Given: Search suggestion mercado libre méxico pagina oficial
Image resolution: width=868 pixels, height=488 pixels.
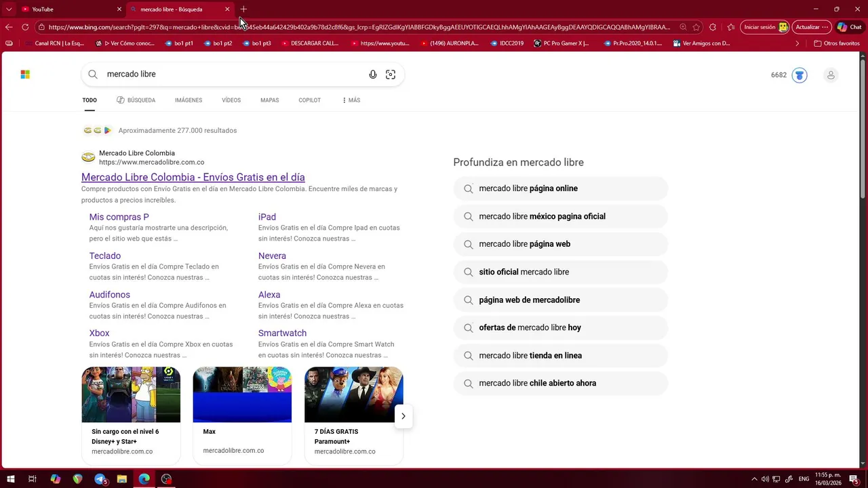Looking at the screenshot, I should [561, 216].
